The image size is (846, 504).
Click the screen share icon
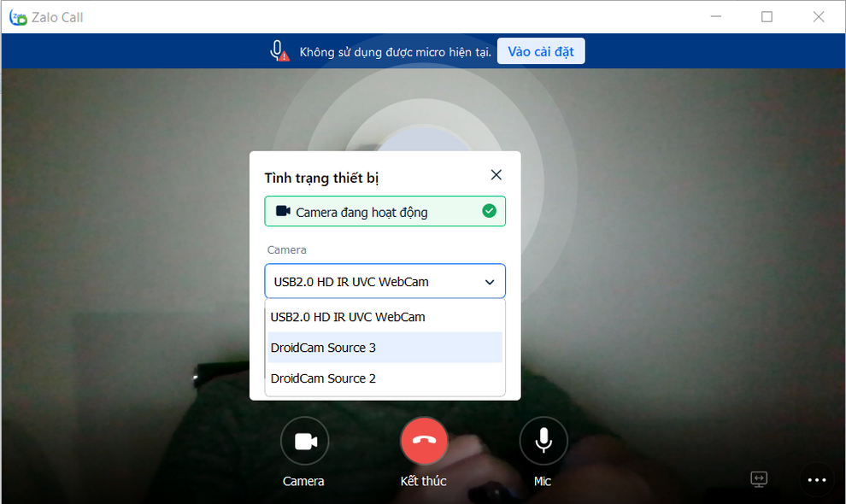759,478
